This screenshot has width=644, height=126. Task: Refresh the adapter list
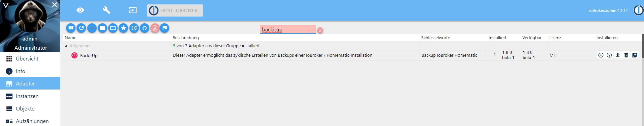pos(81,28)
